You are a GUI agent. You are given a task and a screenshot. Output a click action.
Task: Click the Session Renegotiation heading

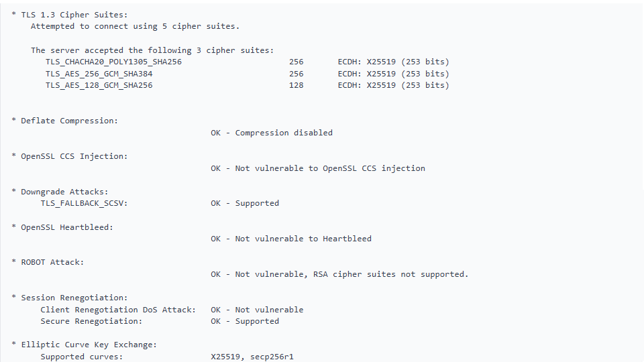pyautogui.click(x=74, y=298)
